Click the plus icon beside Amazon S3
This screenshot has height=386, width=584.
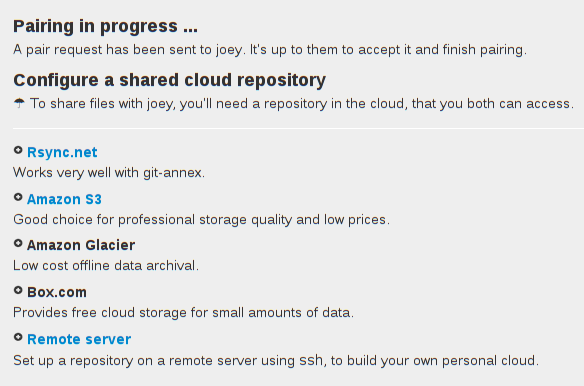coord(18,197)
